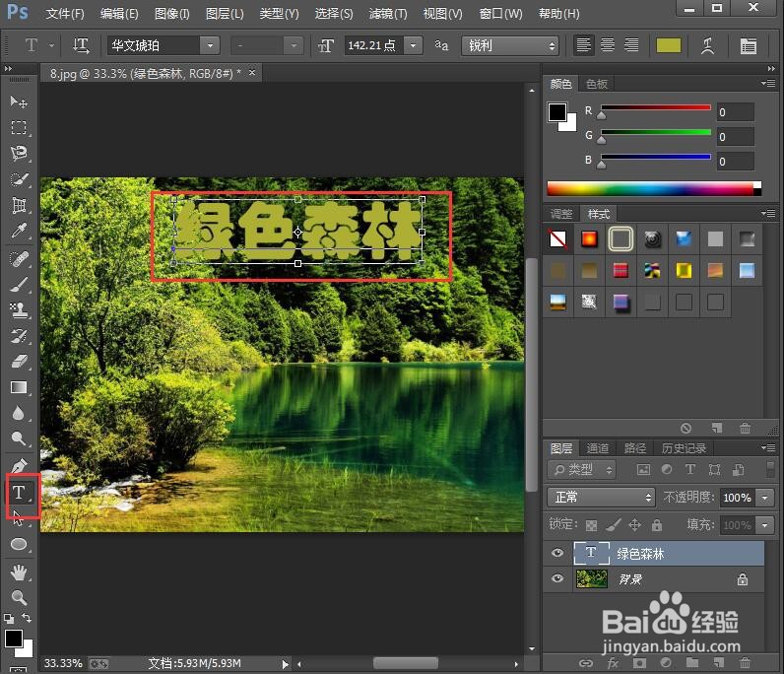Switch to the 历史记录 tab
The height and width of the screenshot is (674, 784).
point(684,447)
